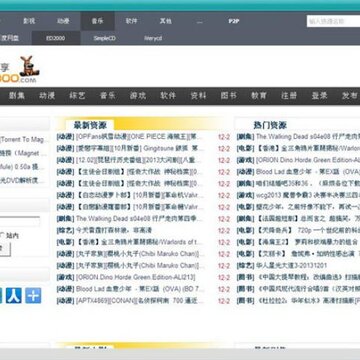Open ORION Dino Horde entry in 热门资源

(308, 160)
